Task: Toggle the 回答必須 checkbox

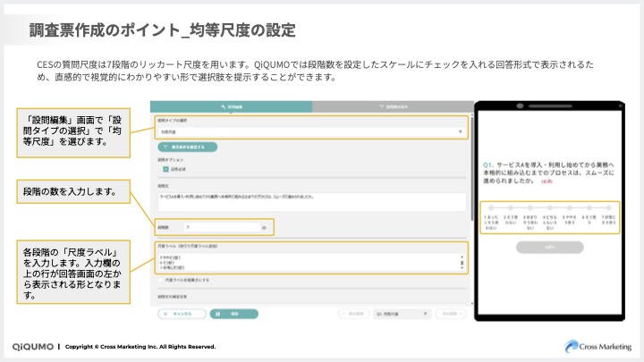Action: (165, 168)
